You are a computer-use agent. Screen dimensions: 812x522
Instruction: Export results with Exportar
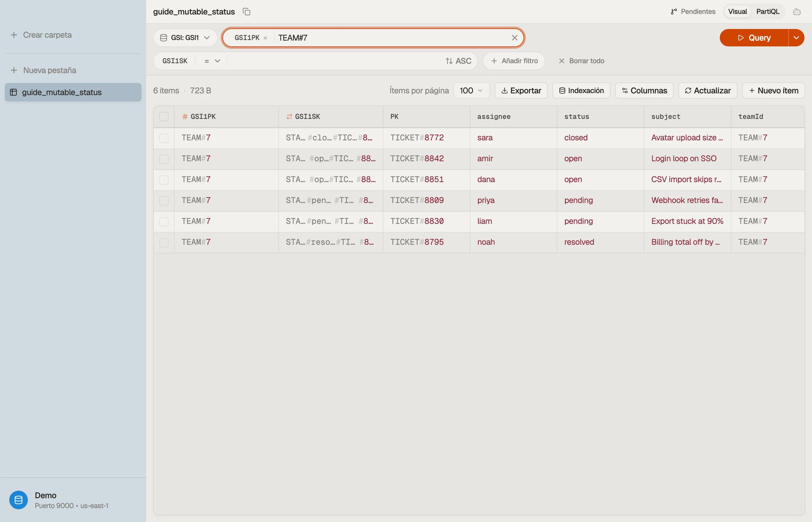pyautogui.click(x=521, y=90)
